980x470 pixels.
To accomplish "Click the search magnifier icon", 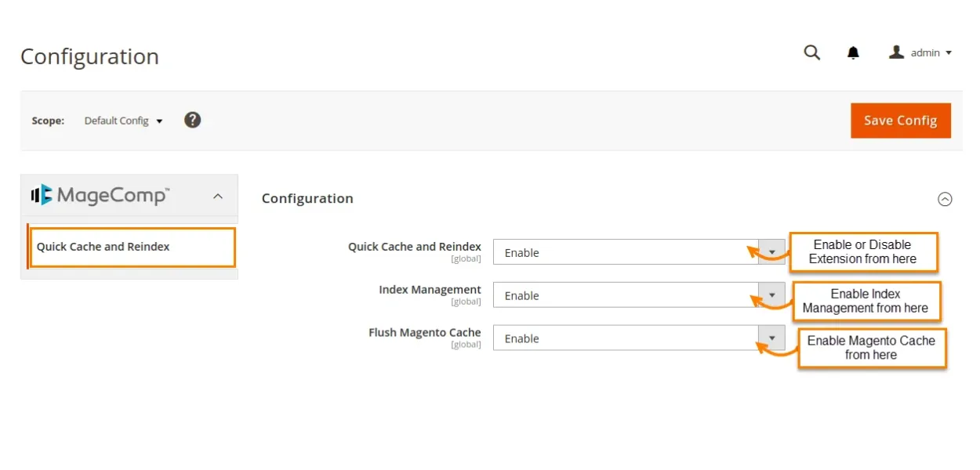I will (812, 52).
